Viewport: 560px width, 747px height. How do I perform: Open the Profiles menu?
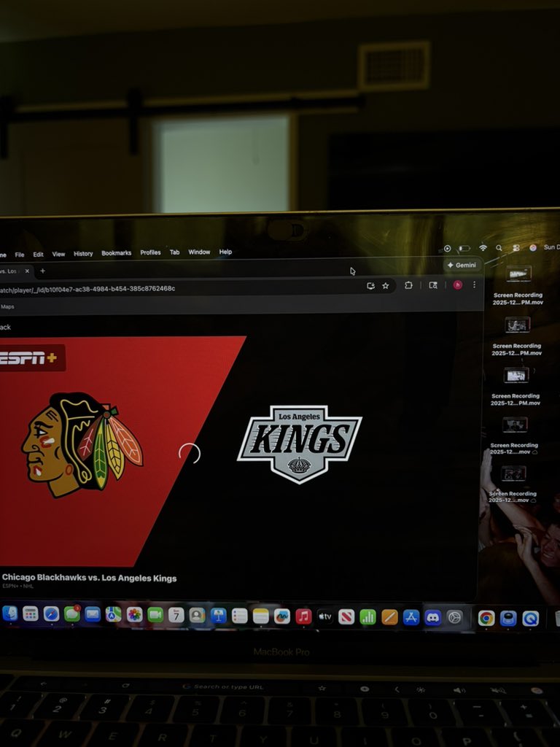coord(150,252)
